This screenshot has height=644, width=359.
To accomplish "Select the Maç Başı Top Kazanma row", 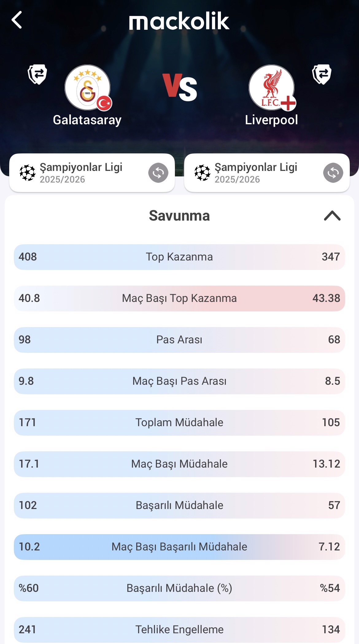I will 179,299.
